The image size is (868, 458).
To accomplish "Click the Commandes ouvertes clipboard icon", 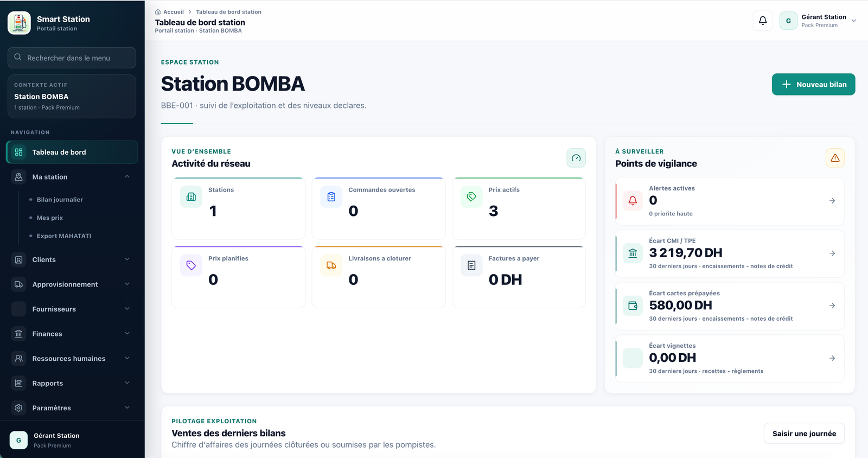I will point(331,197).
